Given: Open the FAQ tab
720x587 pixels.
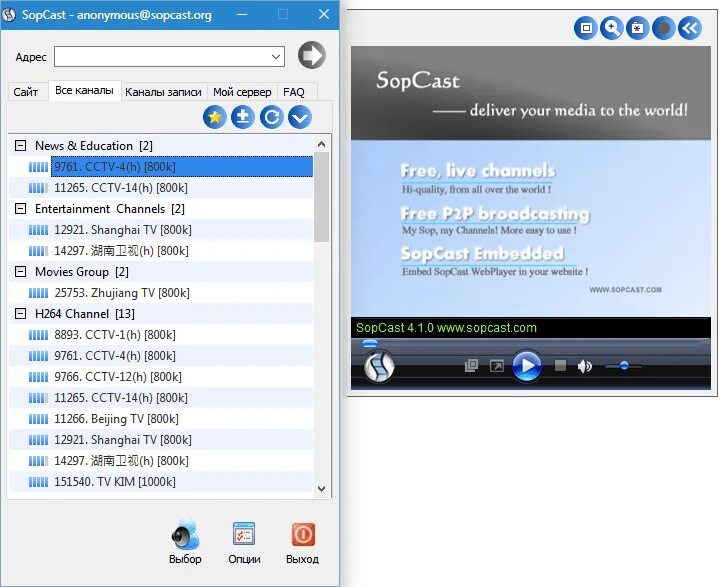Looking at the screenshot, I should pos(294,92).
